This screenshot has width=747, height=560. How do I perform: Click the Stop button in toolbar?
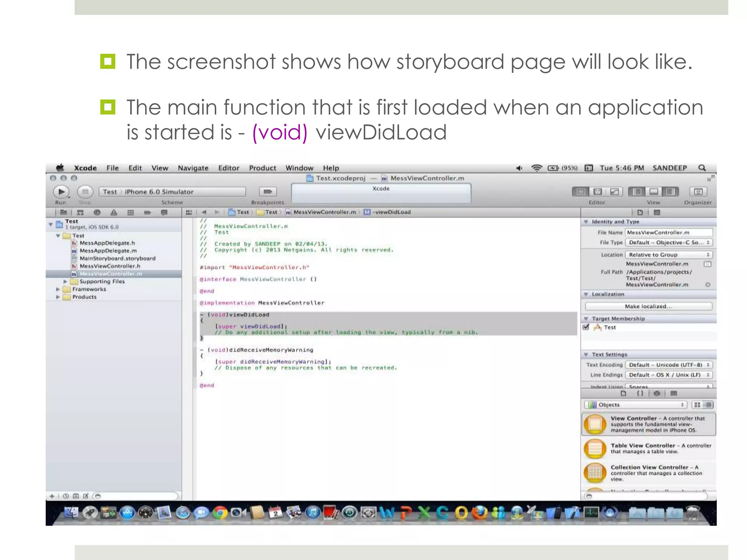pos(85,191)
